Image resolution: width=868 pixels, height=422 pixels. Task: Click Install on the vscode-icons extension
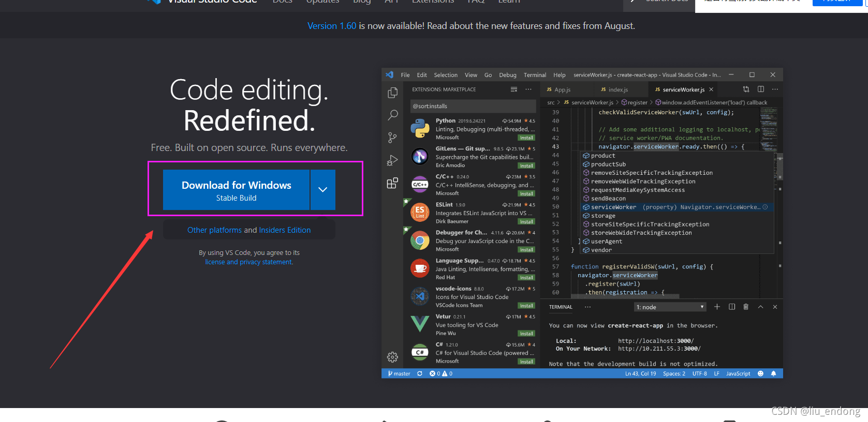[x=526, y=306]
